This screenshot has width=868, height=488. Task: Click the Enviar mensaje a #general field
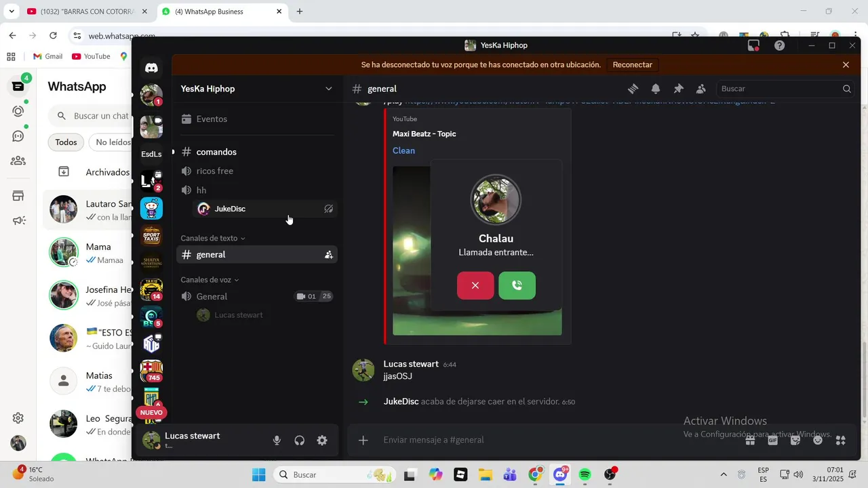(x=556, y=440)
